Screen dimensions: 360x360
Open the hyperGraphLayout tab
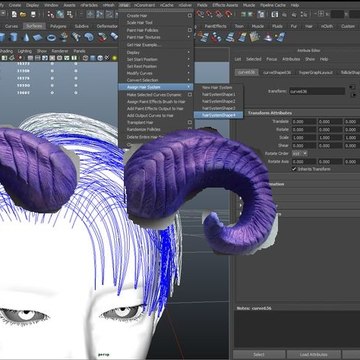(315, 72)
